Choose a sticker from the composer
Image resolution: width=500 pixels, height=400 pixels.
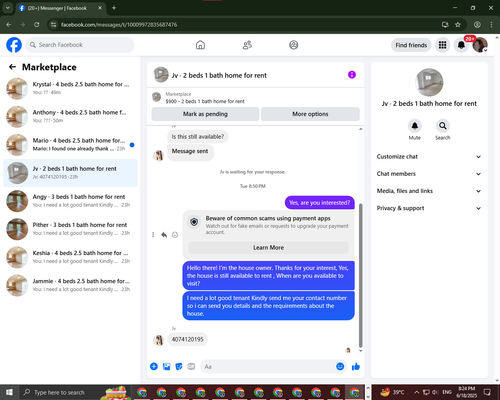(x=179, y=367)
